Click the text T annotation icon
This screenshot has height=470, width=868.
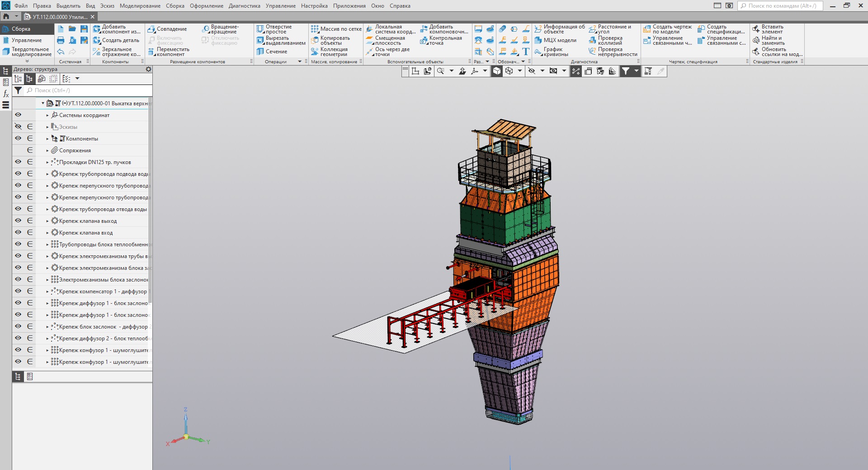click(x=525, y=52)
